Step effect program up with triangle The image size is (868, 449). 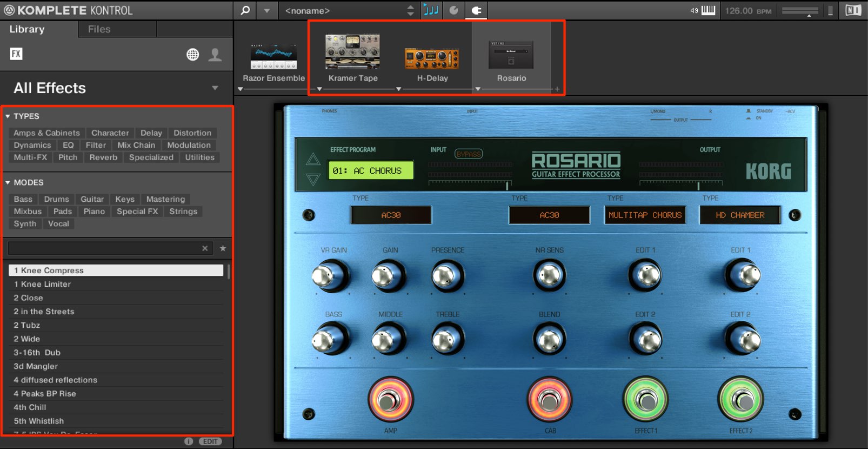[313, 160]
